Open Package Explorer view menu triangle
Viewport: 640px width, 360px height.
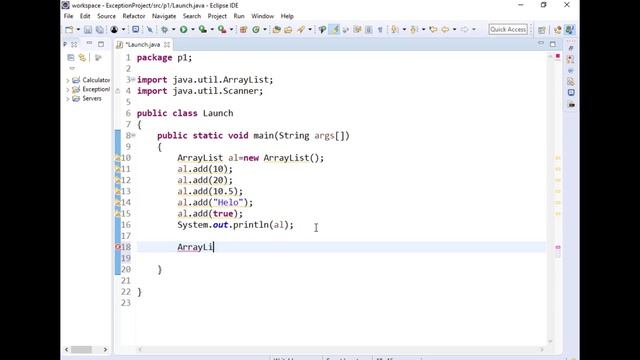pos(72,68)
